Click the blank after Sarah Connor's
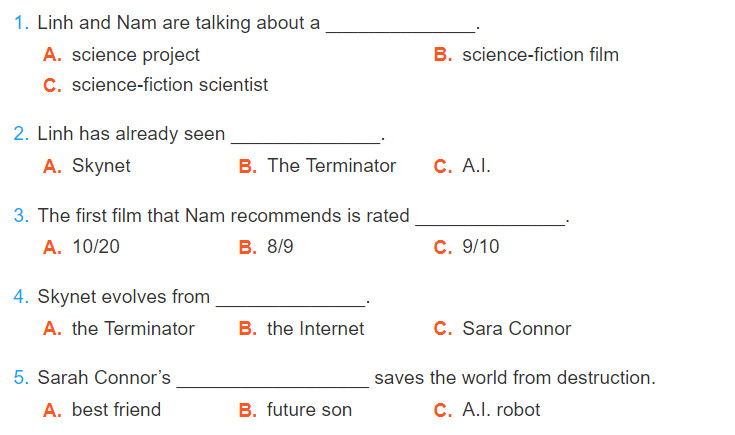 point(273,381)
